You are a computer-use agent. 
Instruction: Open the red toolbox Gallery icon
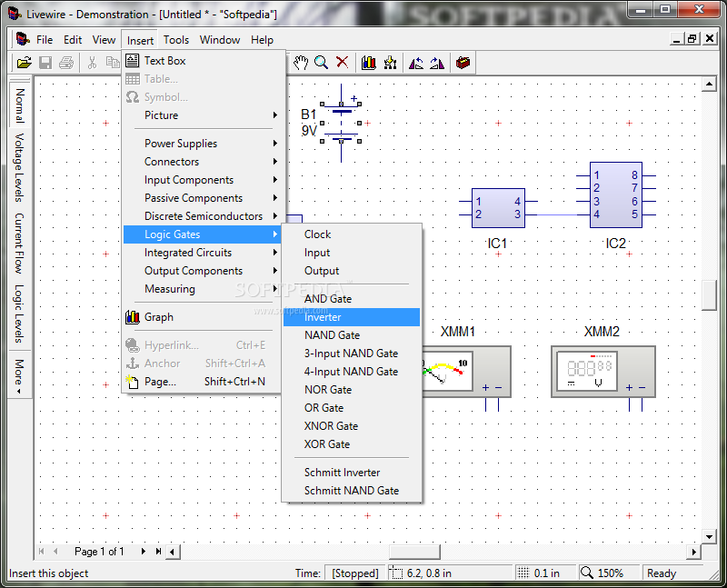tap(463, 63)
